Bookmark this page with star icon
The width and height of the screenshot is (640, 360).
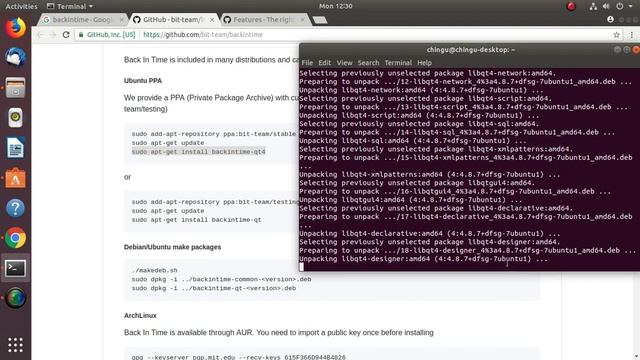(x=616, y=35)
